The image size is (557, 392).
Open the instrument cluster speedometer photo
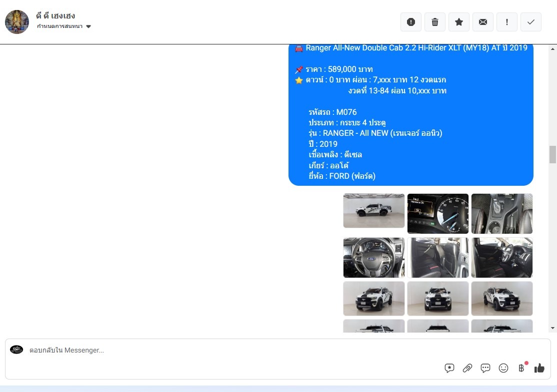[437, 214]
